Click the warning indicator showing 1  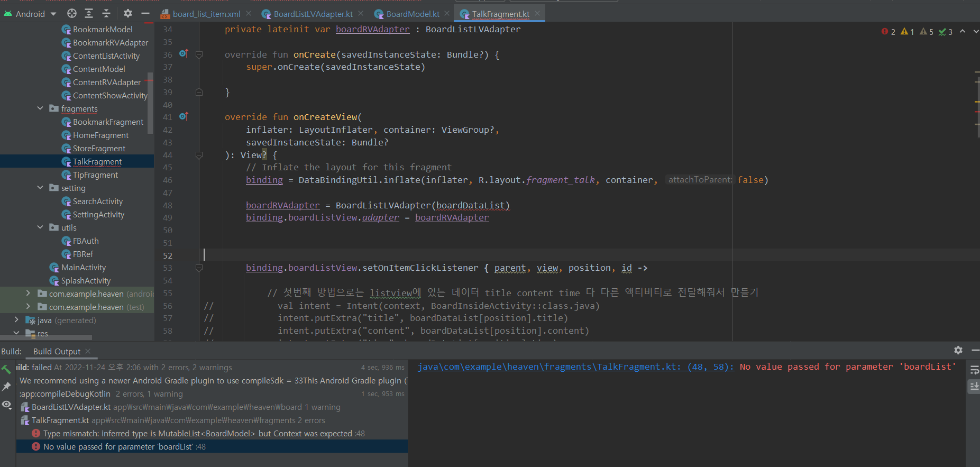pyautogui.click(x=908, y=32)
